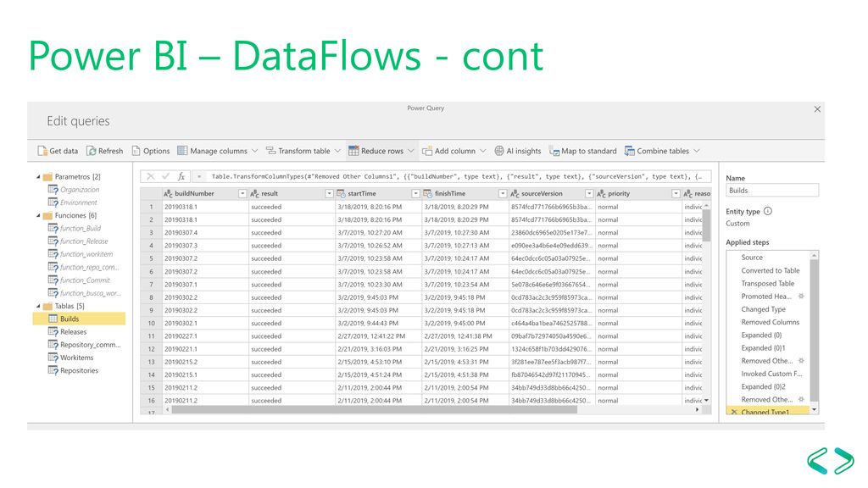
Task: Select the Converted to Table step
Action: click(x=770, y=270)
